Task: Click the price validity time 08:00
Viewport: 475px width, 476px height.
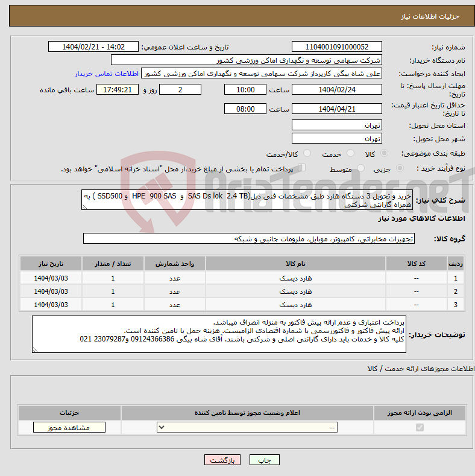Action: pos(245,109)
